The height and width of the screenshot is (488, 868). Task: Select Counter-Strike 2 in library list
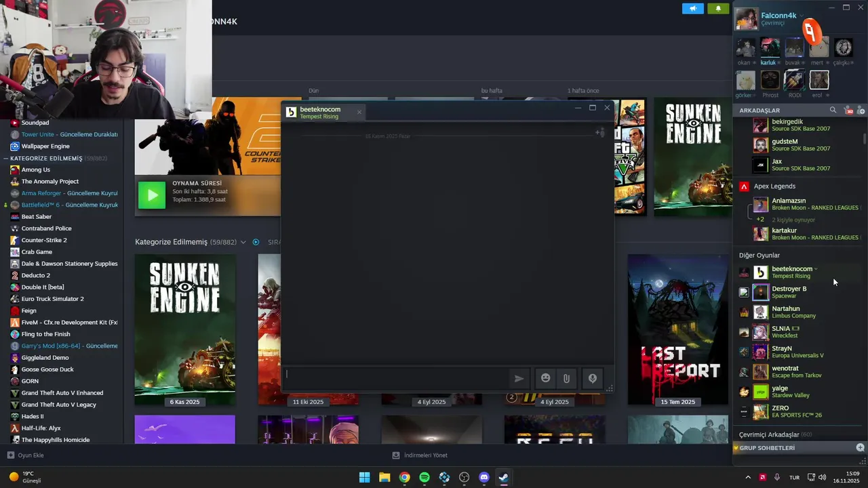coord(44,240)
